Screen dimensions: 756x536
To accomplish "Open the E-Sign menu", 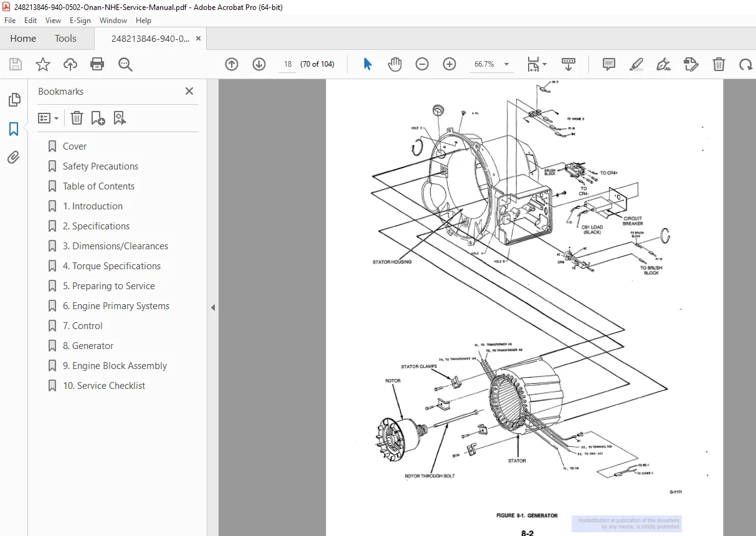I will click(80, 21).
